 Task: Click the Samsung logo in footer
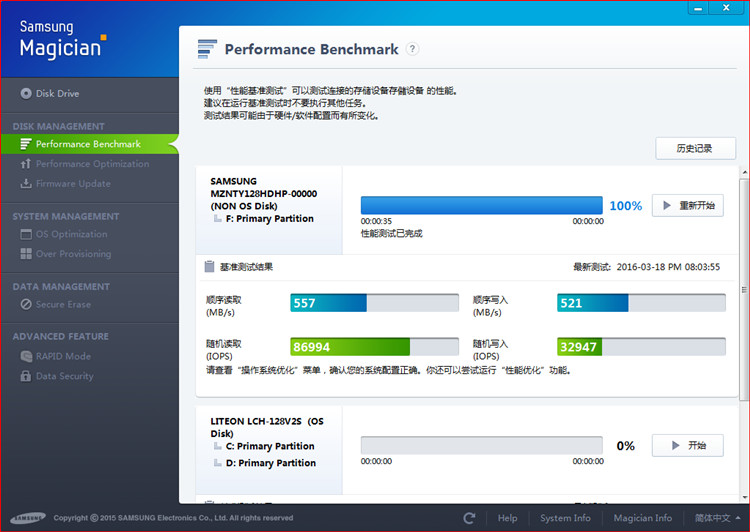(28, 518)
